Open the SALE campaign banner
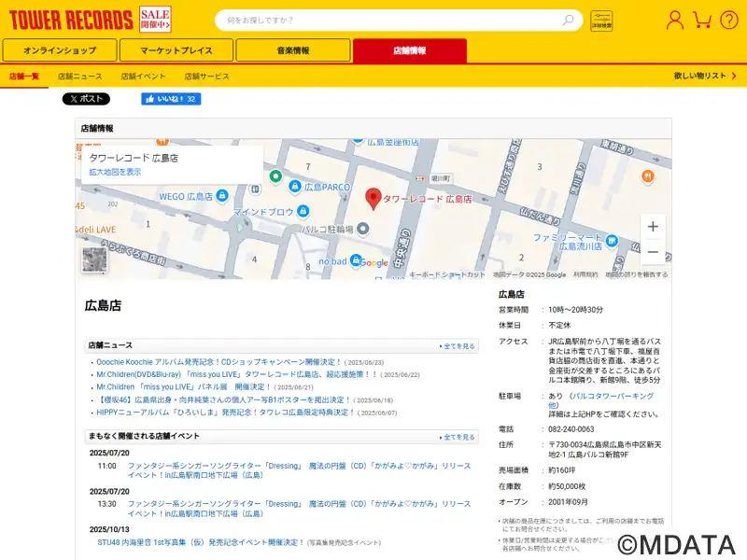Screen dimensions: 747x560 click(155, 19)
